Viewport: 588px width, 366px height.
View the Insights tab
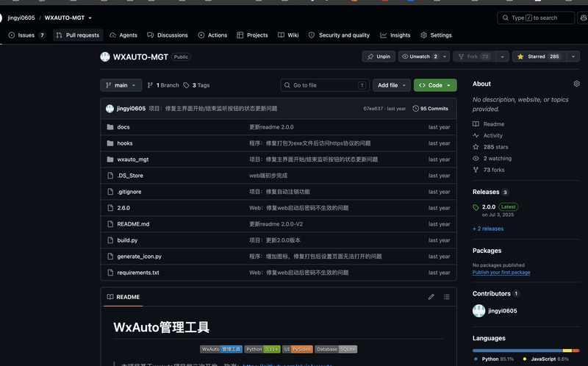point(395,35)
